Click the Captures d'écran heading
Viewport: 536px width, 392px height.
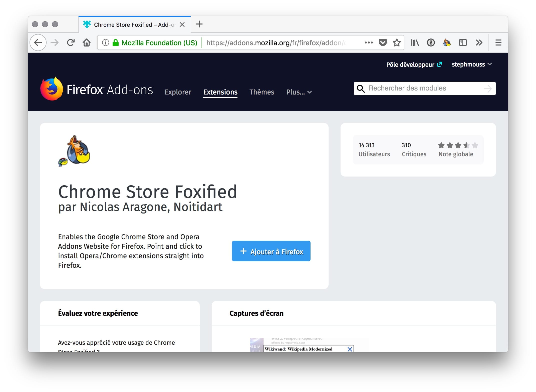(256, 313)
